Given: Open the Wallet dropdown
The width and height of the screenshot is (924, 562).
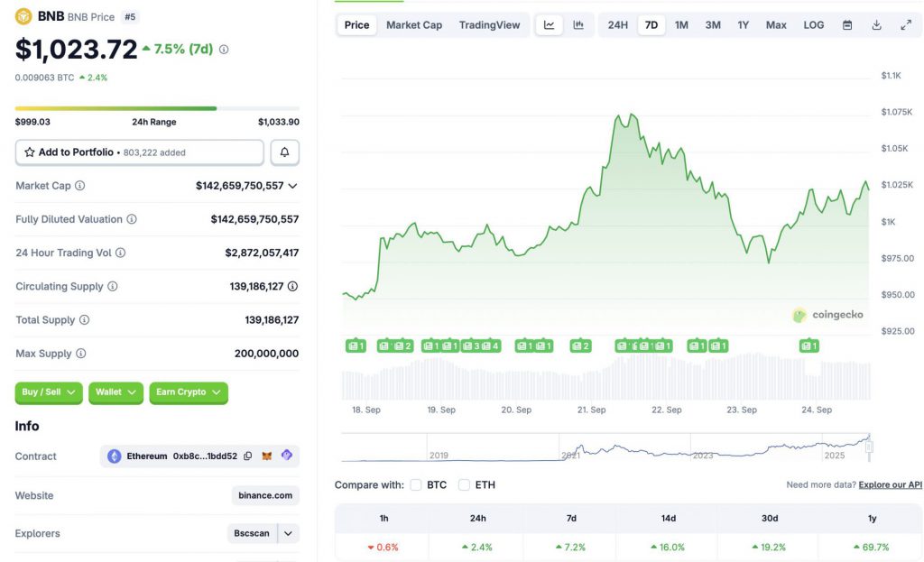Looking at the screenshot, I should [x=116, y=392].
